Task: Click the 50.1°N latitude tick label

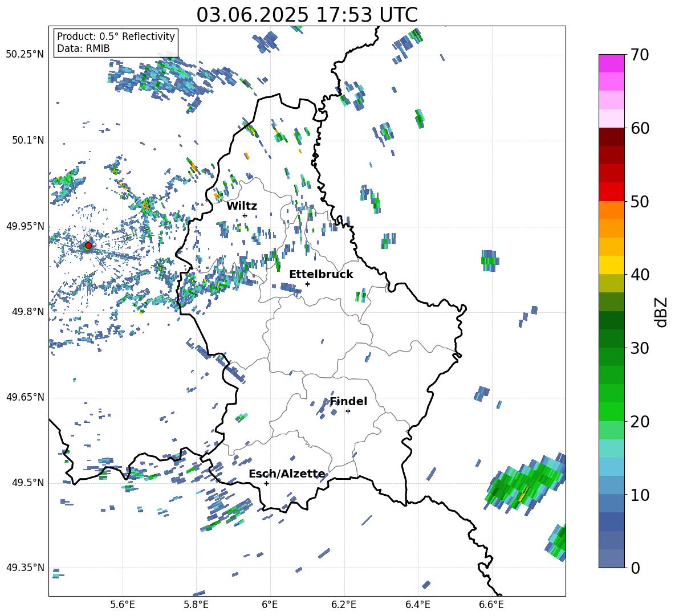Action: click(27, 141)
